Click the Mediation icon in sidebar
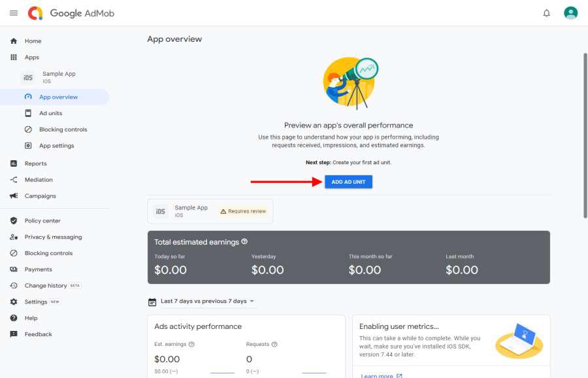The width and height of the screenshot is (588, 378). (x=14, y=180)
